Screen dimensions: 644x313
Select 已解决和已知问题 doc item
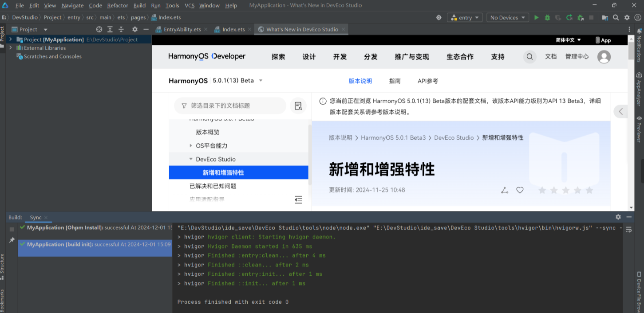pyautogui.click(x=213, y=186)
